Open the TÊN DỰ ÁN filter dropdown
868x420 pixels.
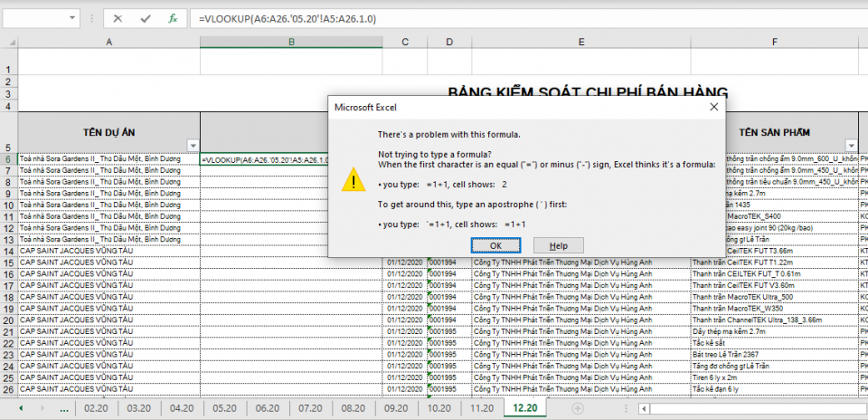pyautogui.click(x=192, y=146)
